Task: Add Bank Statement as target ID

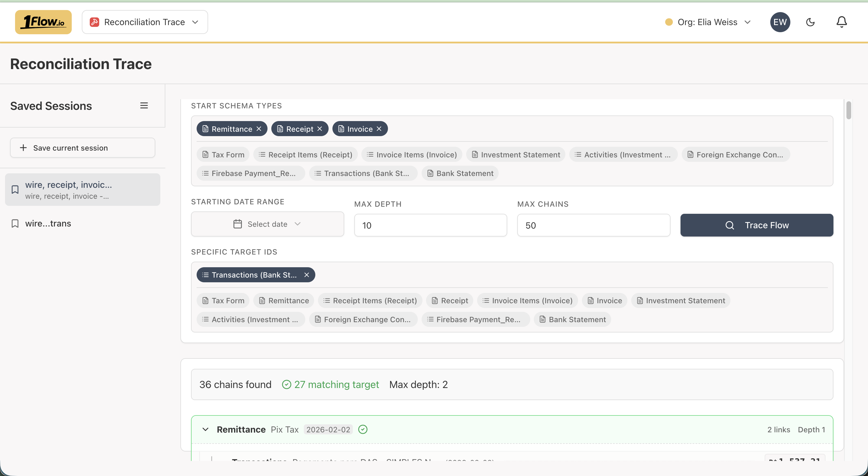Action: 572,319
